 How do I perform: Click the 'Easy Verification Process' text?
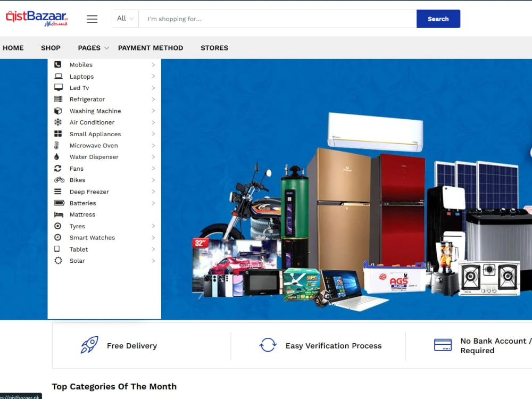334,346
